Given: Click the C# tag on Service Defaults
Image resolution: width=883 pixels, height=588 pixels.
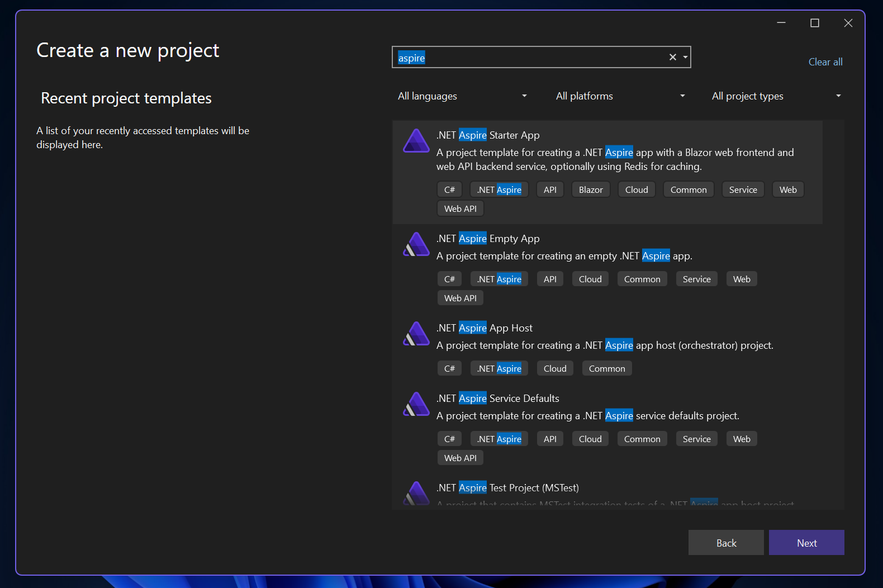Looking at the screenshot, I should click(x=449, y=439).
